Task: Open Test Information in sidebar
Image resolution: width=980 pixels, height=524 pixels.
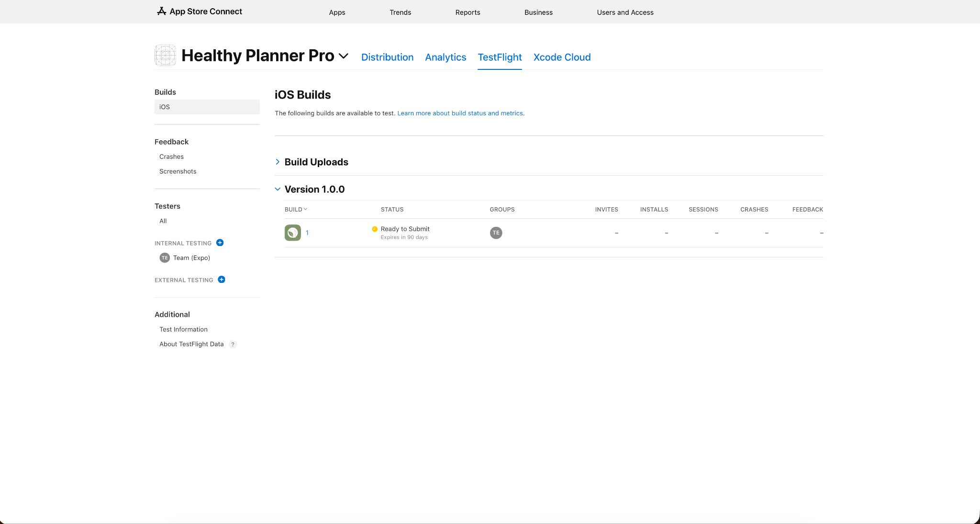Action: (x=183, y=329)
